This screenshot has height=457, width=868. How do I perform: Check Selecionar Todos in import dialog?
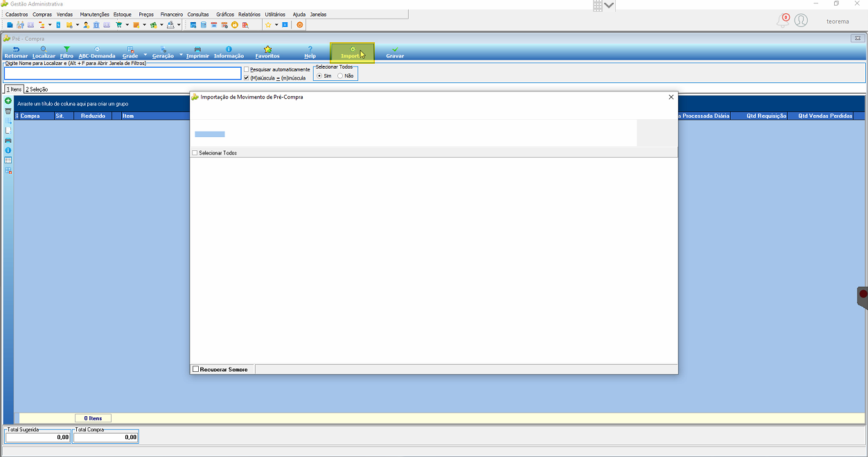click(x=195, y=152)
